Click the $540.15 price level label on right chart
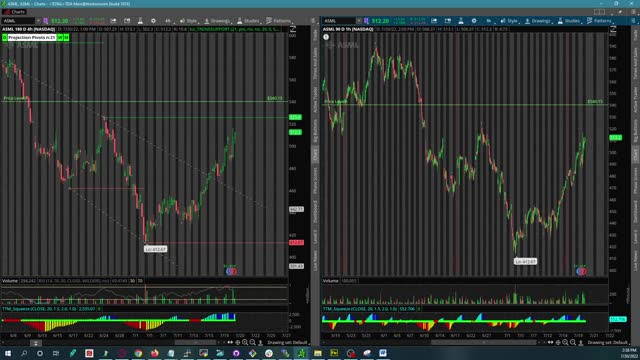The width and height of the screenshot is (640, 360). tap(595, 101)
